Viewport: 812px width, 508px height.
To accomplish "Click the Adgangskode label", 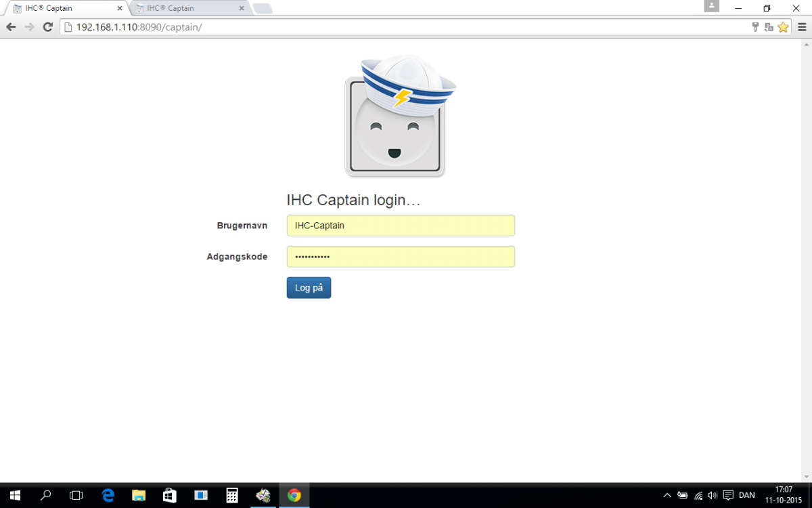I will click(x=237, y=257).
